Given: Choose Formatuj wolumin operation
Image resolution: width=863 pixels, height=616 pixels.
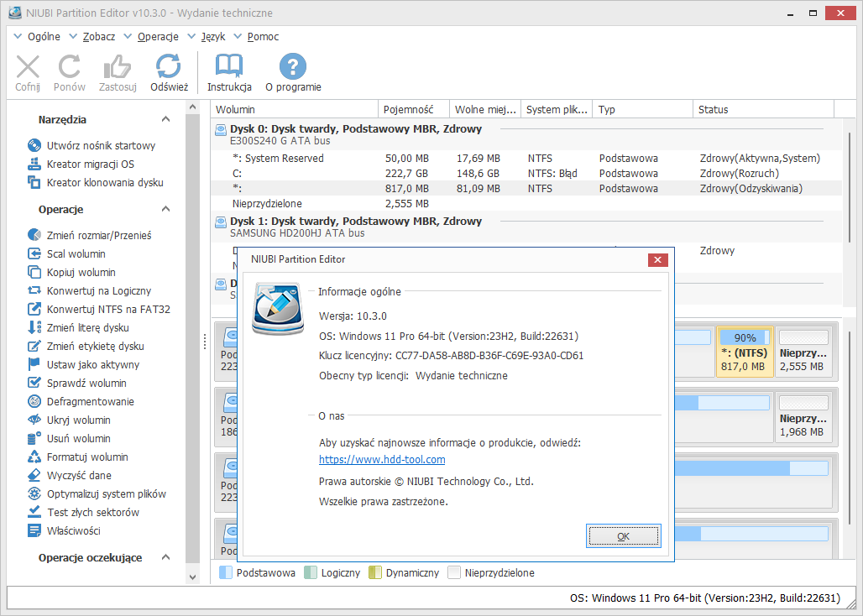Looking at the screenshot, I should click(78, 457).
